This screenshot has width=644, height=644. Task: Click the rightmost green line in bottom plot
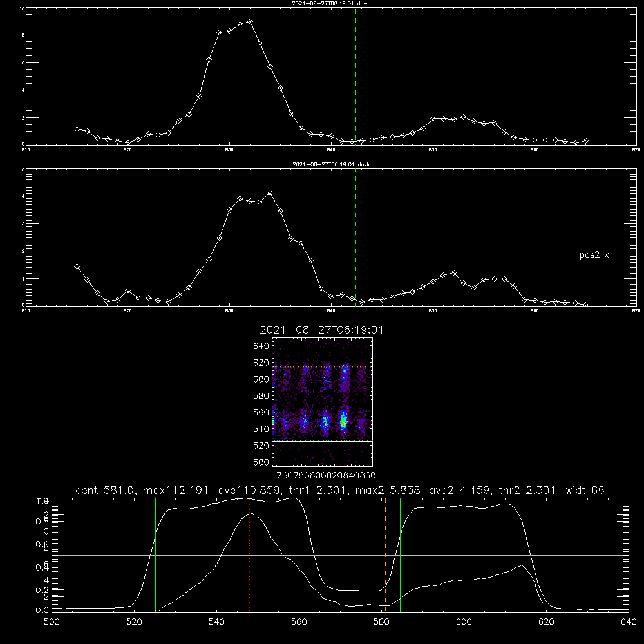click(x=526, y=554)
